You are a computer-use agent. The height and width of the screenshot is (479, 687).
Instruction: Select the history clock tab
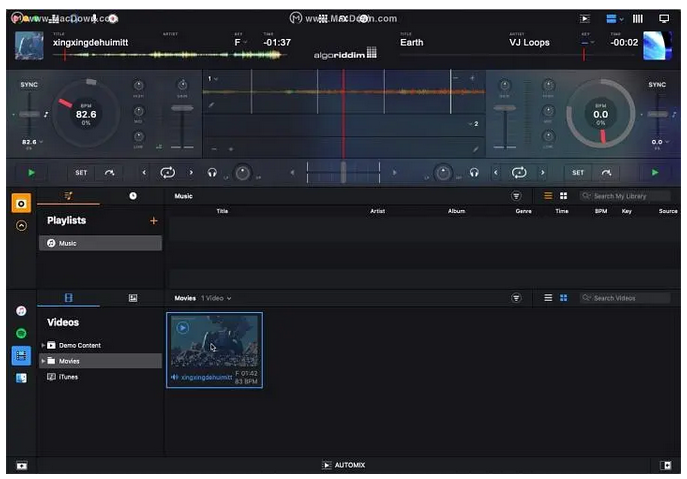coord(132,196)
